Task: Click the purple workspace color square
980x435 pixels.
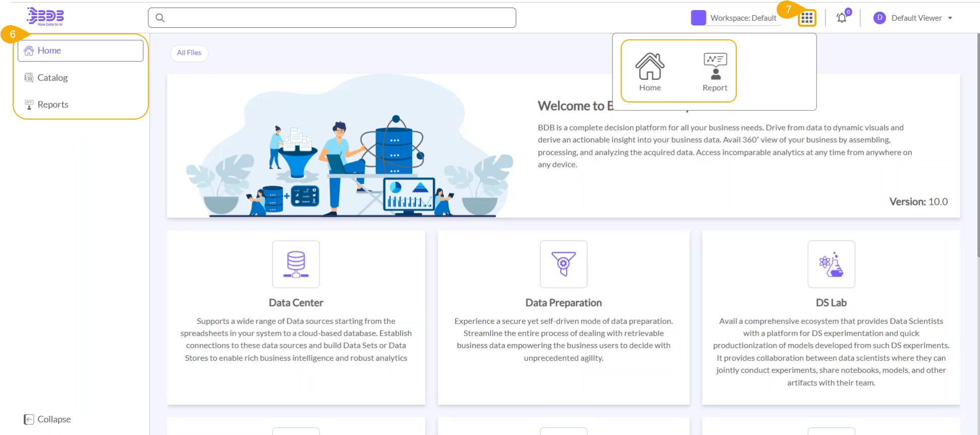Action: click(698, 18)
